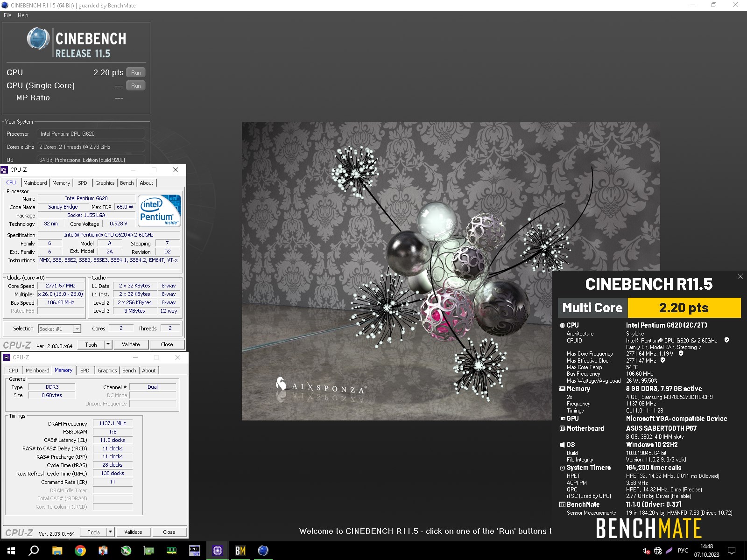Open notification center icon
The height and width of the screenshot is (560, 747).
click(x=732, y=551)
